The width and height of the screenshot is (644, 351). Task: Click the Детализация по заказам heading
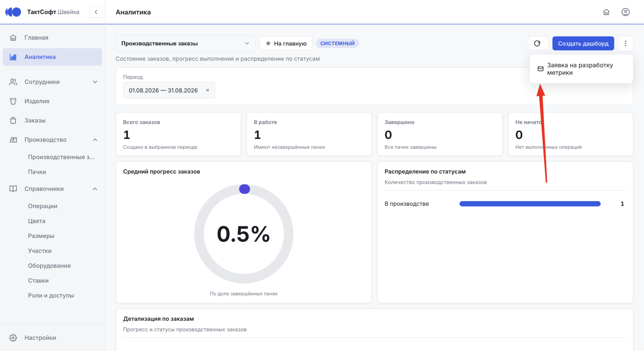pos(158,319)
